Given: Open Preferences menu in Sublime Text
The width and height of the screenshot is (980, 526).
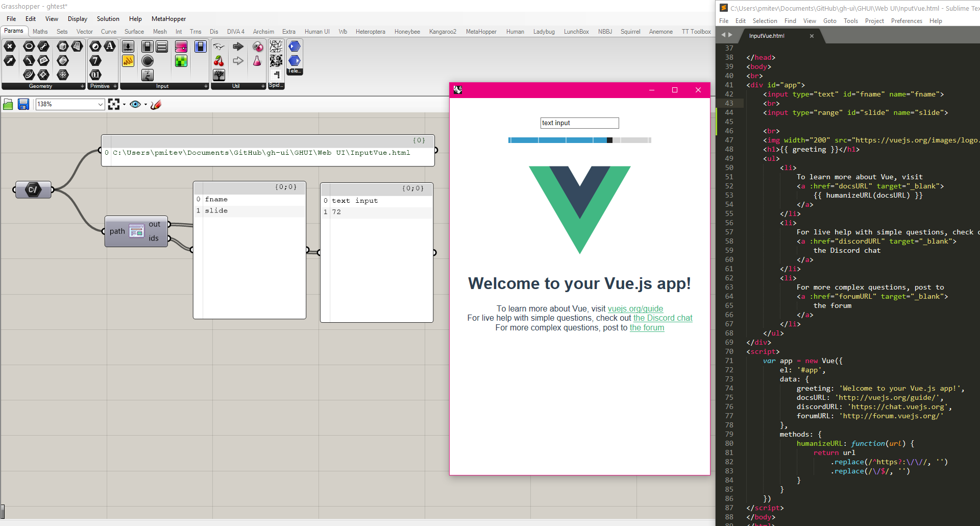Looking at the screenshot, I should pos(906,21).
